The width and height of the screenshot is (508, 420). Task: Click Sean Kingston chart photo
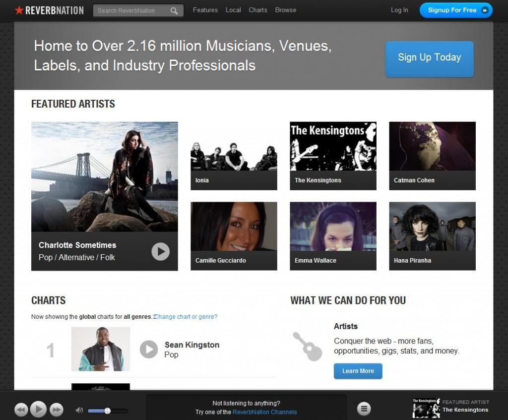[101, 349]
